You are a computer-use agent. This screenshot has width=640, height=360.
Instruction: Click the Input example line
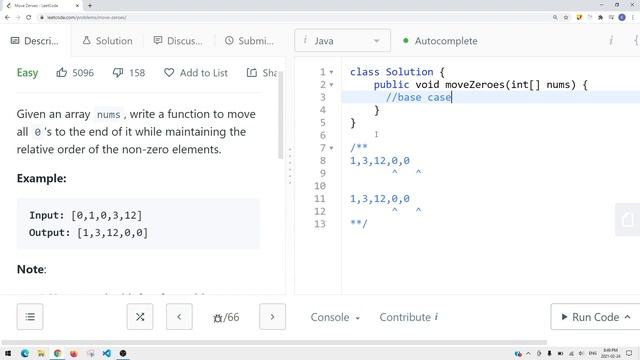click(x=85, y=215)
